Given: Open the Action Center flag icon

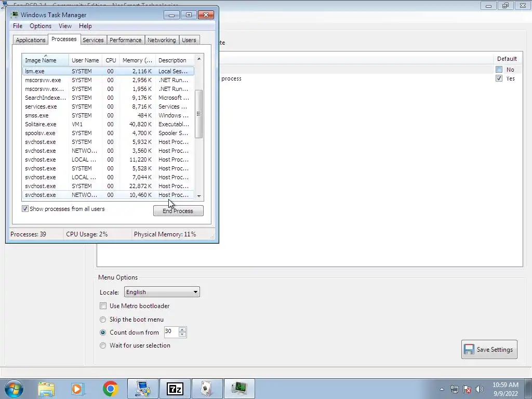Looking at the screenshot, I should click(x=467, y=389).
